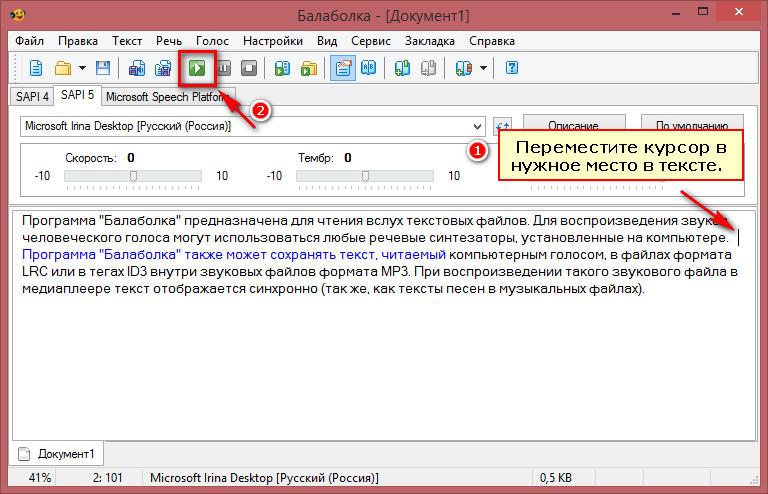Click the '0,5 KB' status bar entry
This screenshot has height=494, width=768.
(555, 478)
